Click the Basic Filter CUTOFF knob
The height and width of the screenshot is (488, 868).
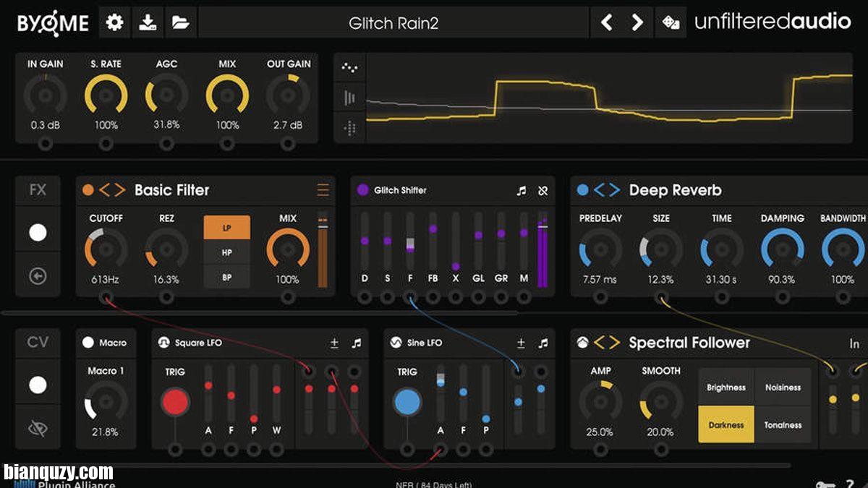[106, 249]
